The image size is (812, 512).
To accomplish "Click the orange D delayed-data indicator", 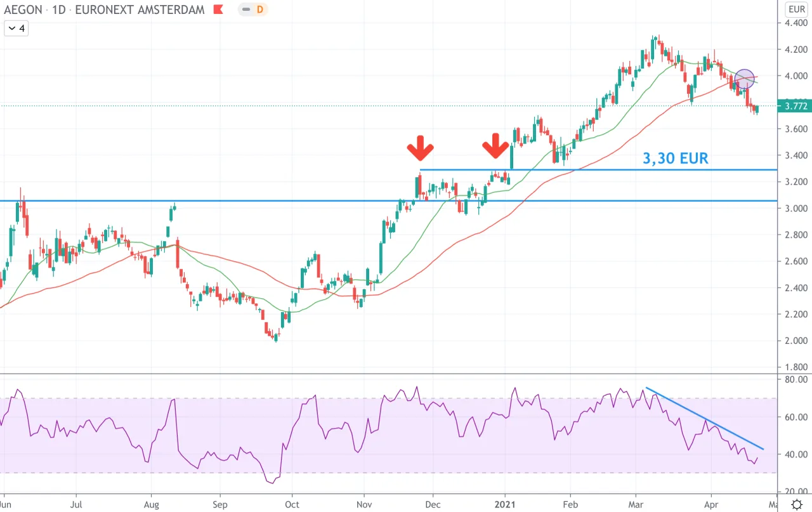I will click(261, 10).
